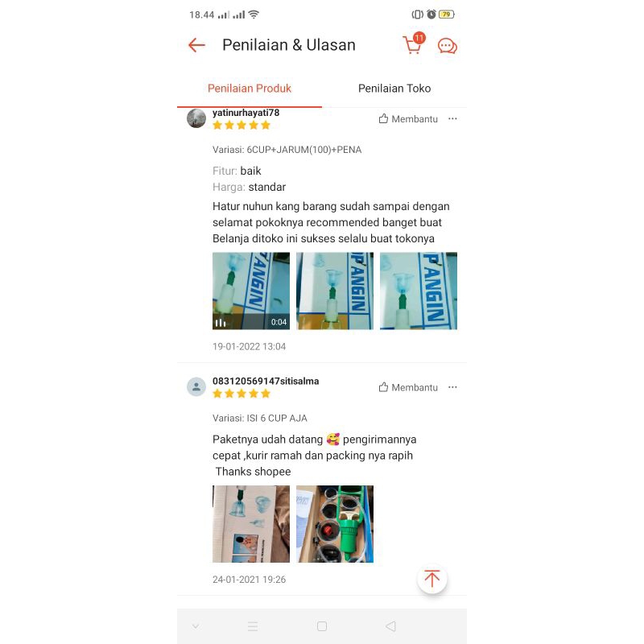Viewport: 644px width, 644px height.
Task: Open the third PANGIN review photo
Action: [x=419, y=291]
